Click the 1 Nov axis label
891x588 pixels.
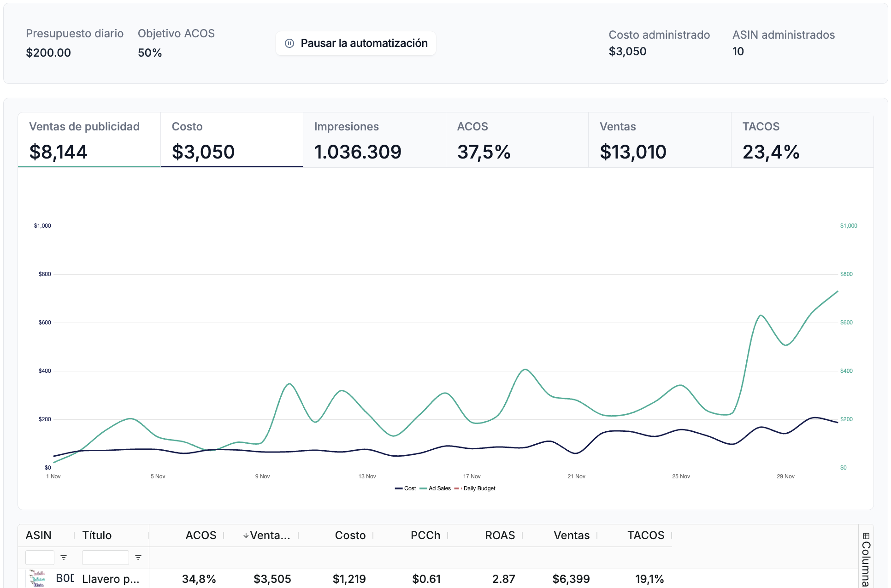53,476
